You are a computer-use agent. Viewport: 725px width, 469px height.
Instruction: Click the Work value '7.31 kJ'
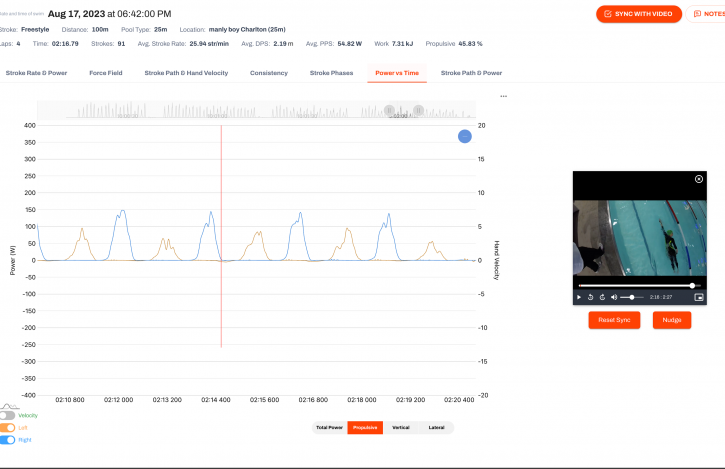click(402, 44)
